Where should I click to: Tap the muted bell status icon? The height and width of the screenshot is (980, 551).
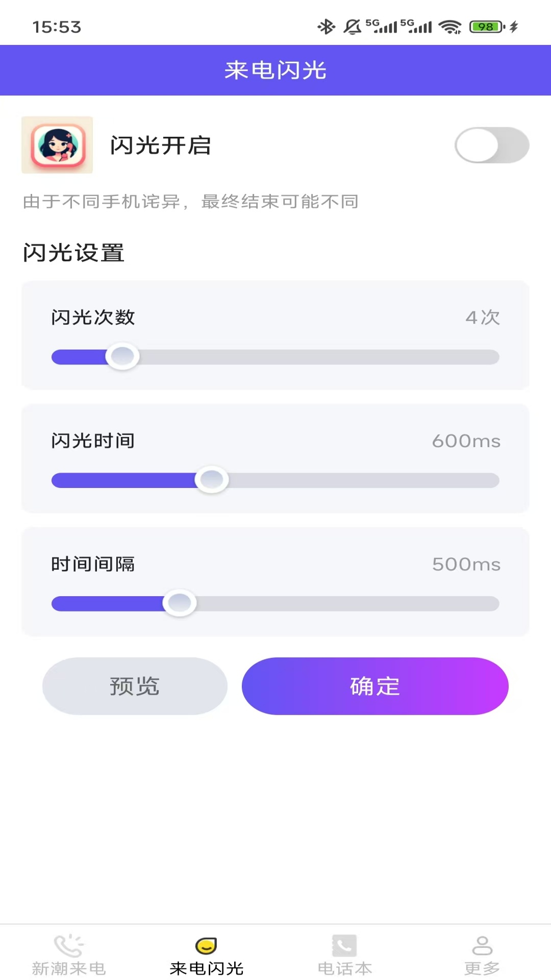pyautogui.click(x=352, y=27)
